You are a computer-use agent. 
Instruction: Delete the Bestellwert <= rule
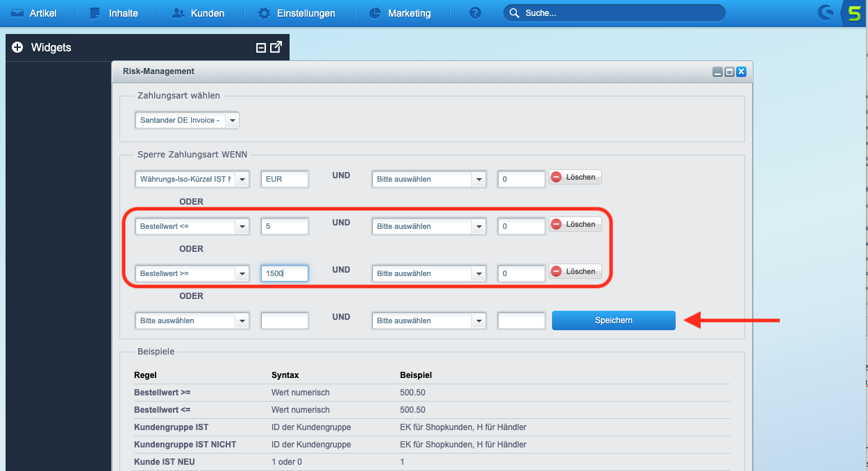tap(576, 224)
